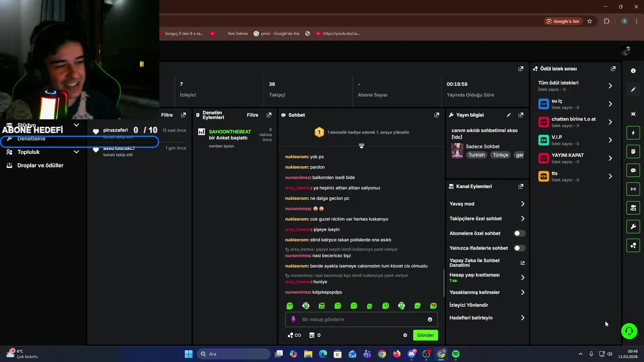Open the activity feed document icon in sidebar
This screenshot has width=644, height=362.
pyautogui.click(x=633, y=151)
